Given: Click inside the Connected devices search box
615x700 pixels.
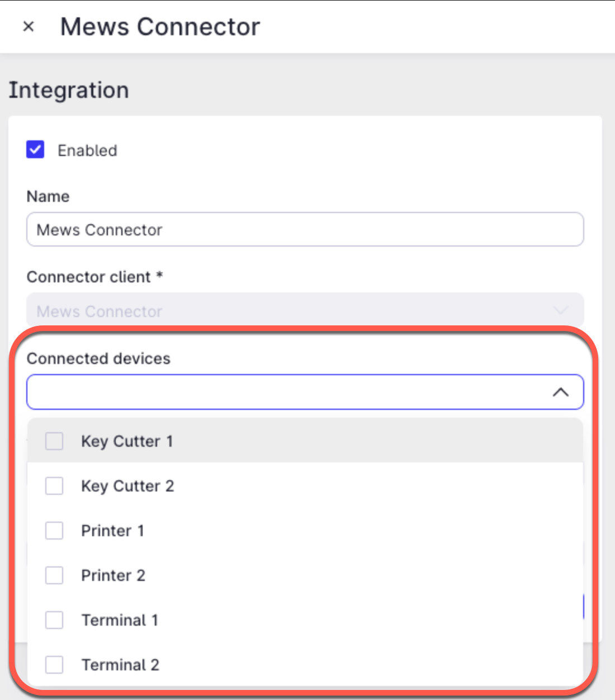Looking at the screenshot, I should 280,392.
